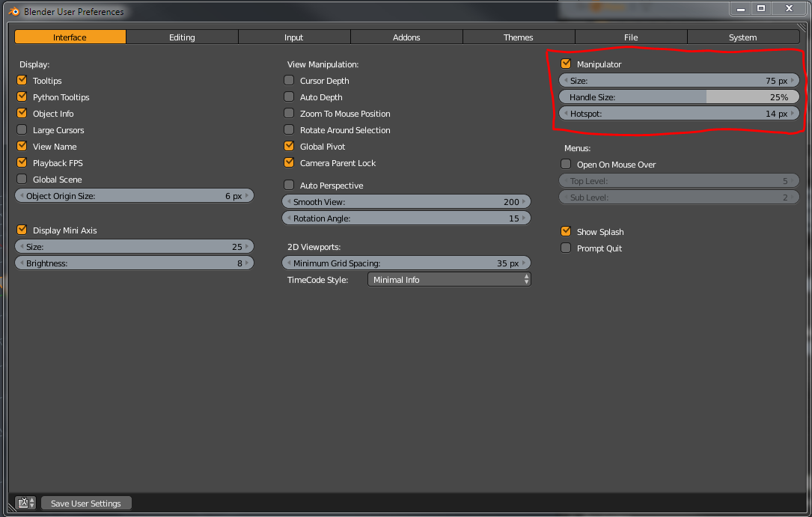Image resolution: width=812 pixels, height=517 pixels.
Task: Click the Handle Size slider
Action: click(x=679, y=97)
